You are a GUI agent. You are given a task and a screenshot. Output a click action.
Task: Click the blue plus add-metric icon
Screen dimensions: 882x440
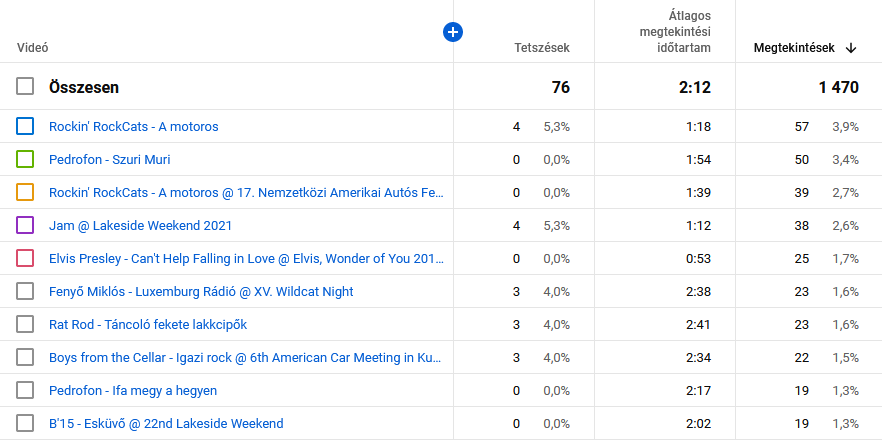[x=453, y=33]
